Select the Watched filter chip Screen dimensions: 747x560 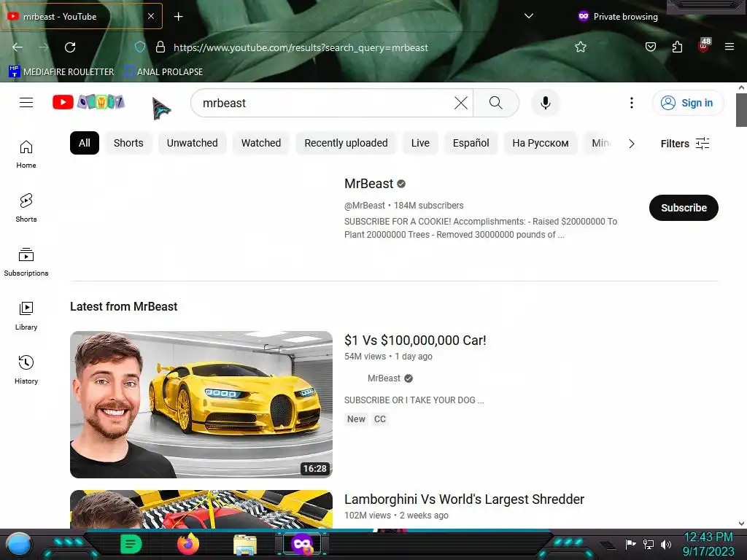[261, 143]
